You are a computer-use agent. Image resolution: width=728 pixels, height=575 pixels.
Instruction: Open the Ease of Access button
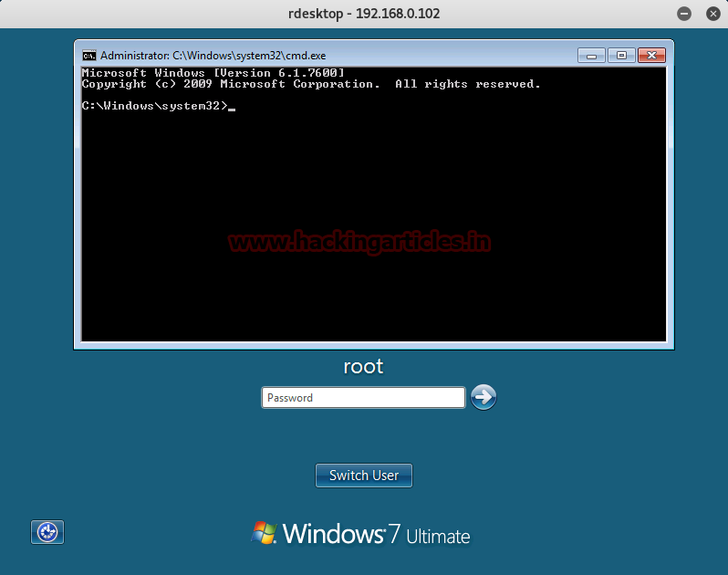coord(47,532)
